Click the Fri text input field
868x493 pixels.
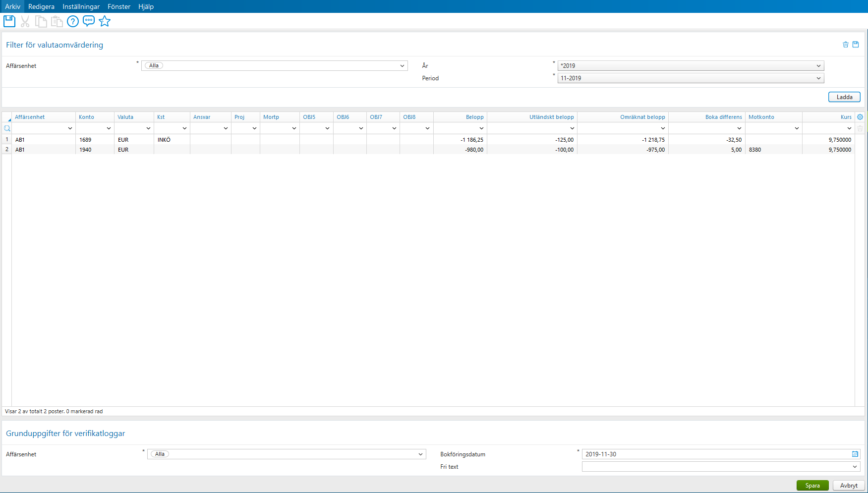click(x=719, y=466)
